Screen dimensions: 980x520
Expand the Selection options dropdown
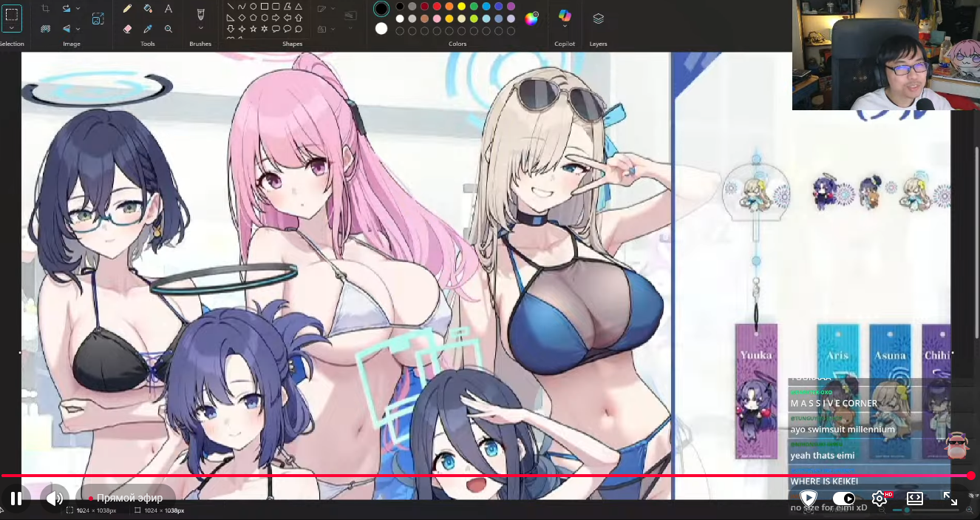pos(12,27)
